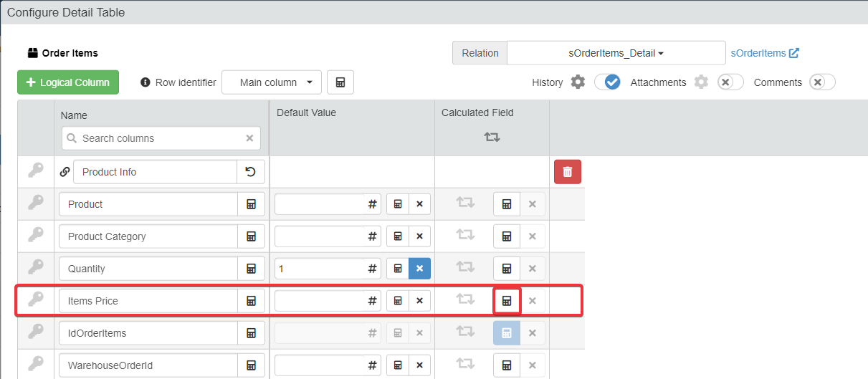Click key icon for Quantity row
This screenshot has width=868, height=379.
pyautogui.click(x=36, y=268)
